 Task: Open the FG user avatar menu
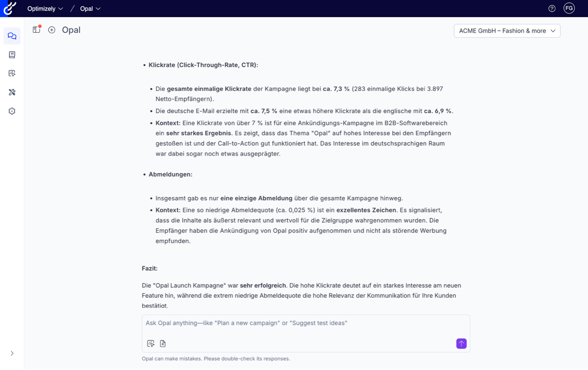pyautogui.click(x=569, y=8)
